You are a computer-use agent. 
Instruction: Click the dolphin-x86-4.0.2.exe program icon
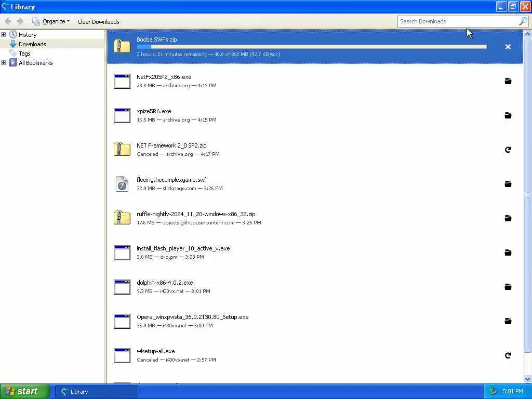[x=122, y=287]
